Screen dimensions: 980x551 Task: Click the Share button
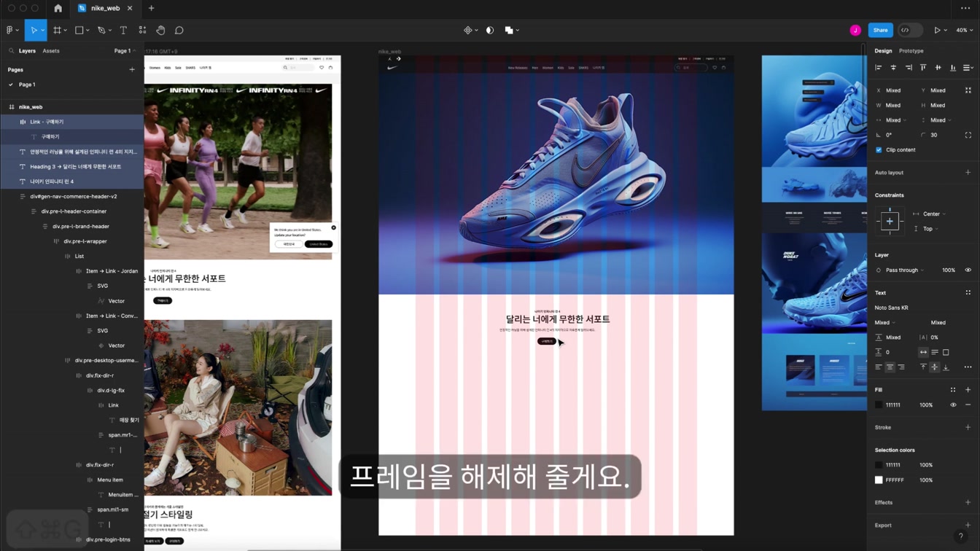coord(880,31)
